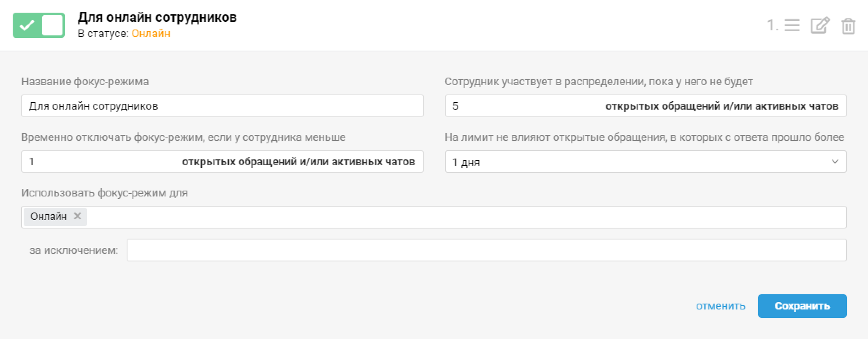This screenshot has height=339, width=868.
Task: Select the Онлайн tag chip
Action: pos(49,217)
